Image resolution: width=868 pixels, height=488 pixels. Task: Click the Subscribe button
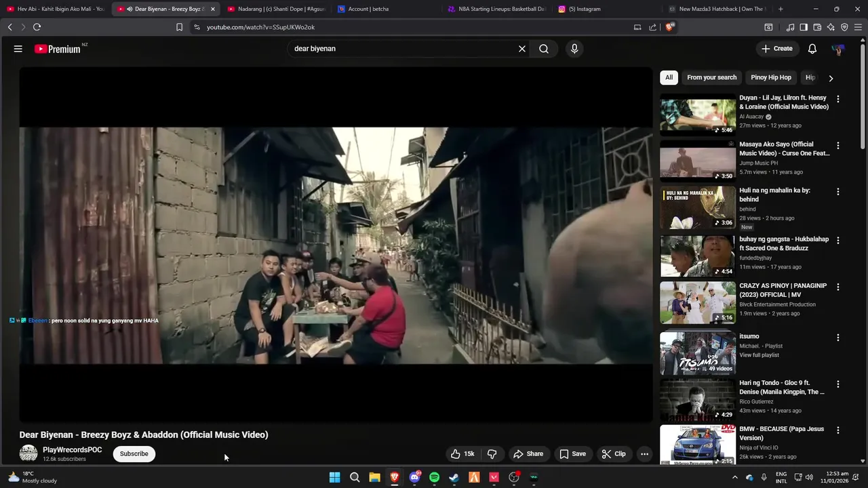(x=134, y=454)
